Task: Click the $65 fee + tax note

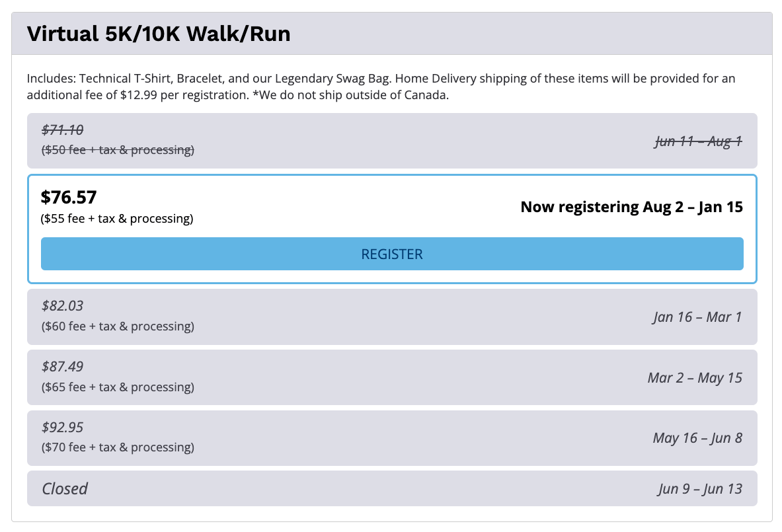Action: [118, 387]
